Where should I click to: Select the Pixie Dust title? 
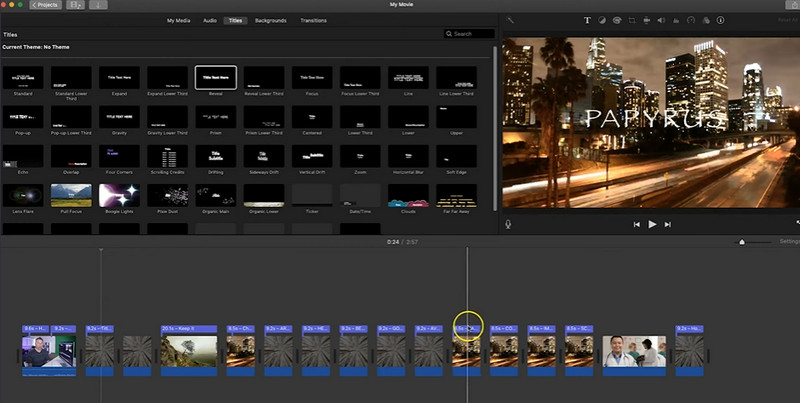[x=168, y=195]
